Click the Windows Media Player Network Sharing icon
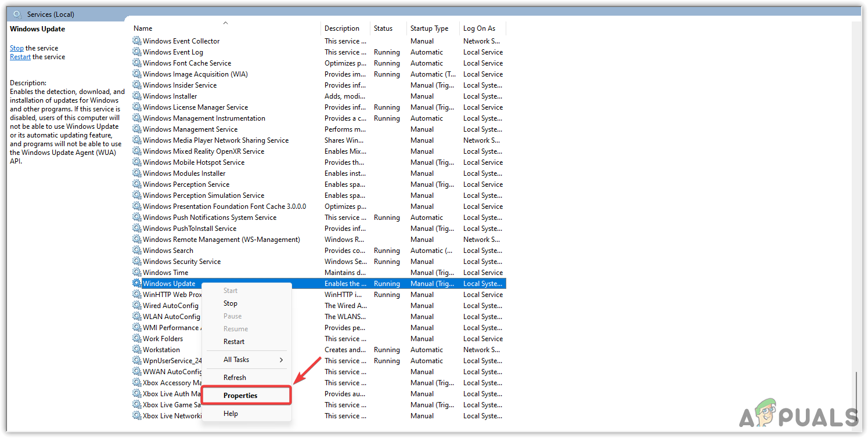The height and width of the screenshot is (438, 868). click(x=137, y=140)
